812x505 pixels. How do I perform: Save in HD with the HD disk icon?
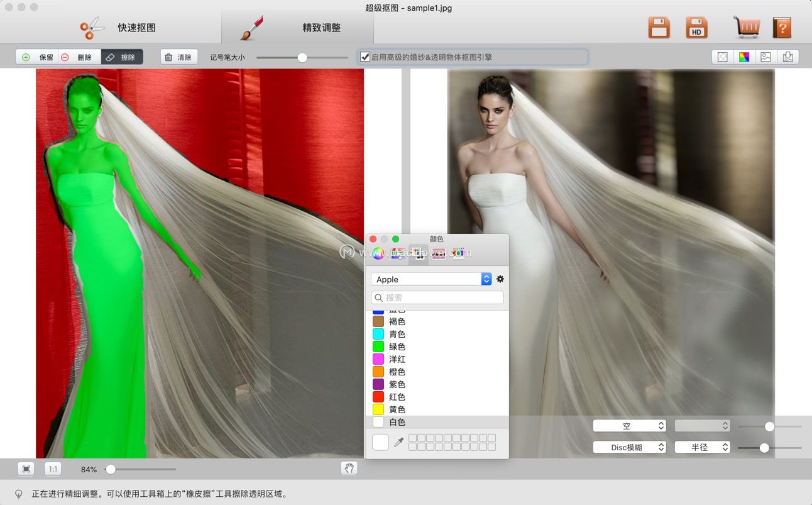[696, 28]
